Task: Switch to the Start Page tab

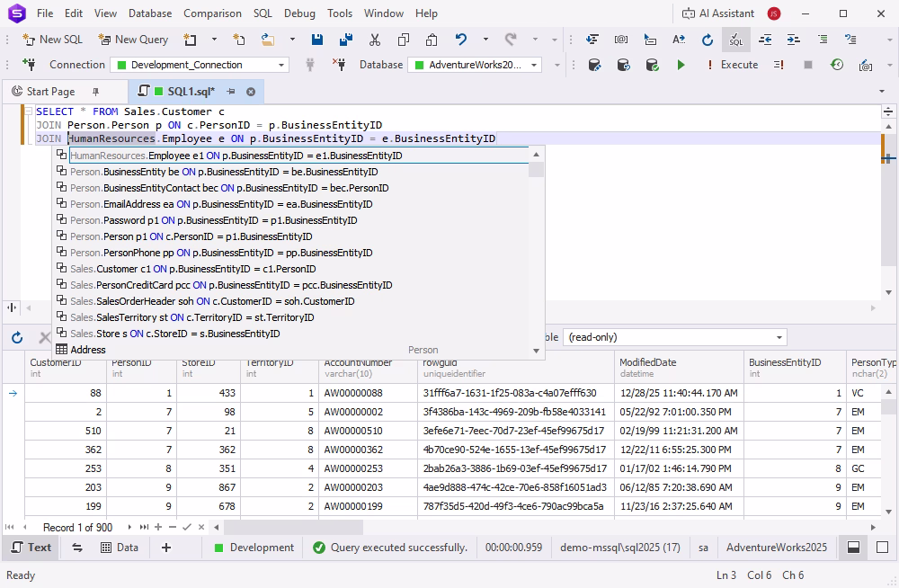Action: [50, 91]
